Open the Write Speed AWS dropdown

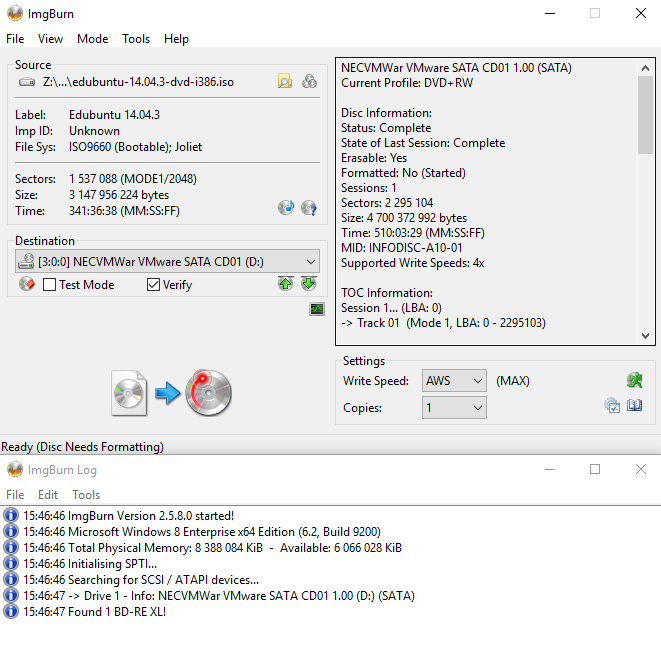pyautogui.click(x=454, y=381)
